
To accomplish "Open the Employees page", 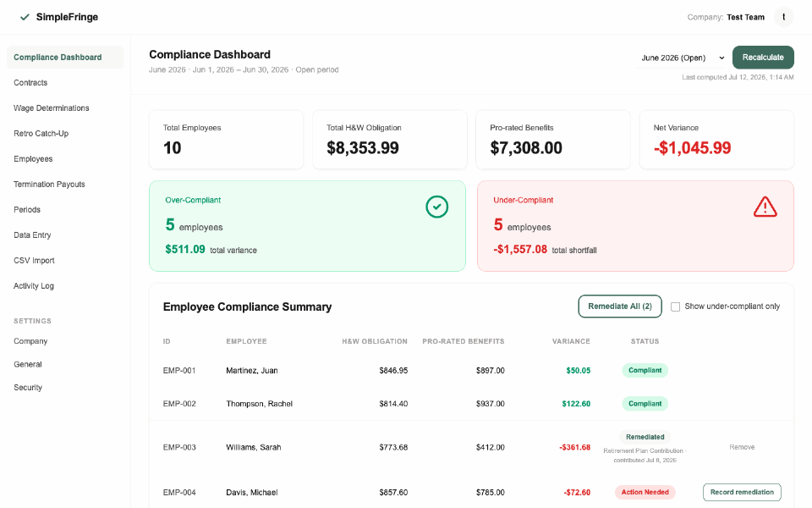I will 33,158.
